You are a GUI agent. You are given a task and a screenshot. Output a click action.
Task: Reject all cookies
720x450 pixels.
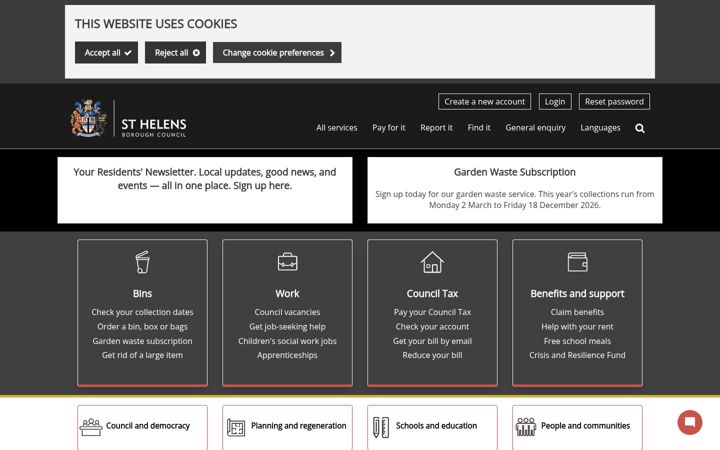tap(175, 53)
